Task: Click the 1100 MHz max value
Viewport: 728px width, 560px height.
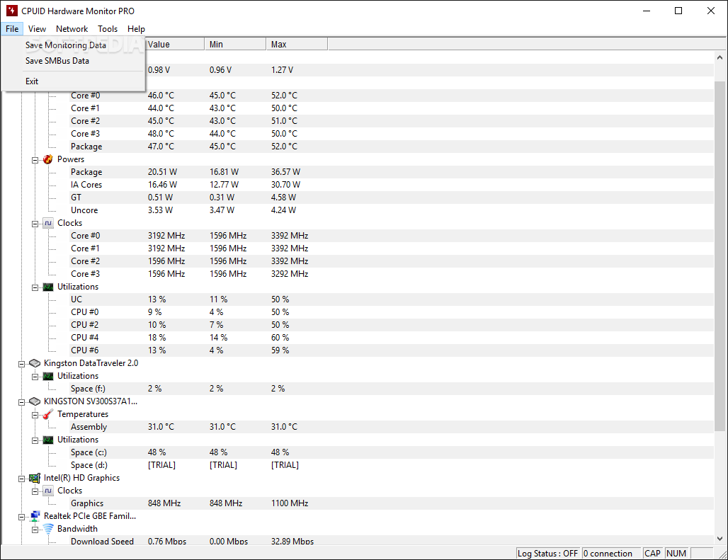Action: pyautogui.click(x=290, y=503)
